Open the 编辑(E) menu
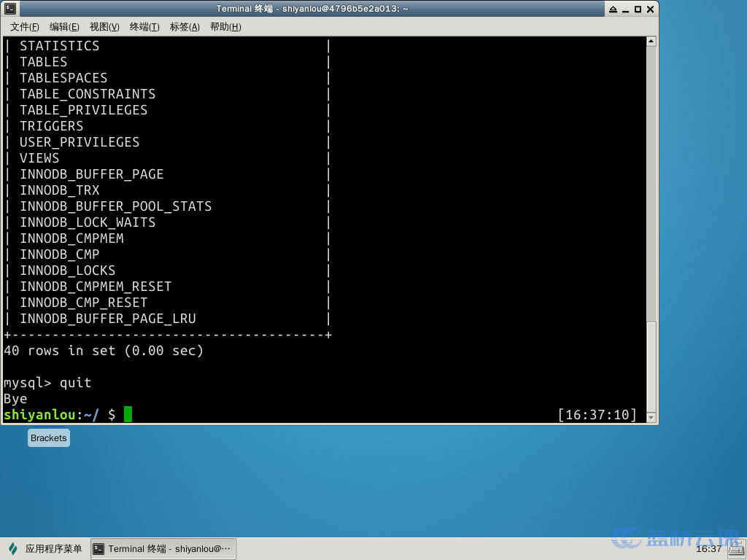This screenshot has width=747, height=560. click(64, 27)
